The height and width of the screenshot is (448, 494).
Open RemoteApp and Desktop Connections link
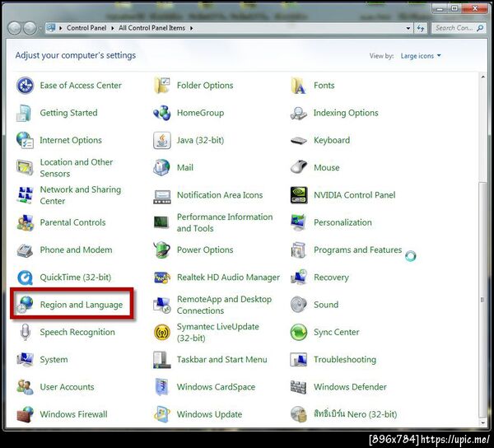(224, 305)
